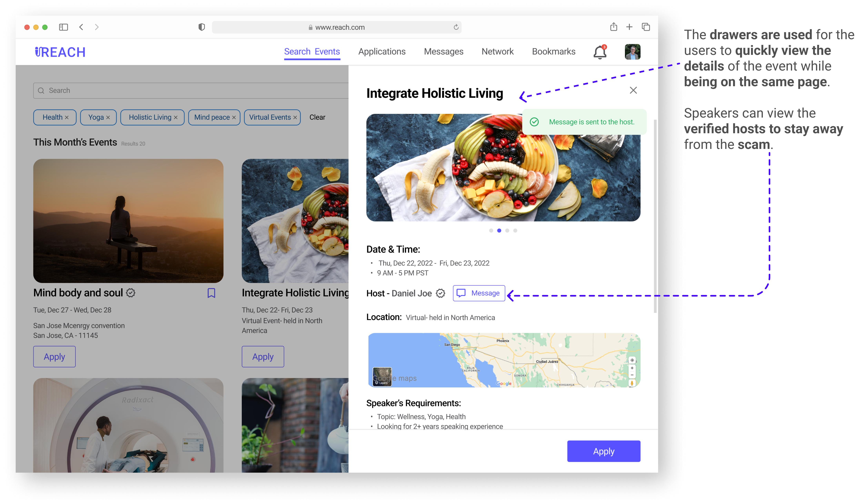Open the Mind body and soul sunset thumbnail
Image resolution: width=855 pixels, height=504 pixels.
click(x=128, y=221)
